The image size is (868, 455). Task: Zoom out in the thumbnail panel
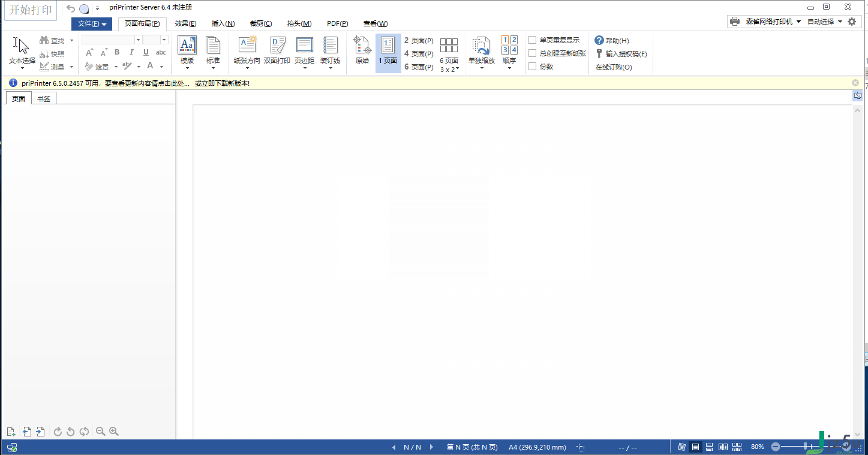pos(101,432)
